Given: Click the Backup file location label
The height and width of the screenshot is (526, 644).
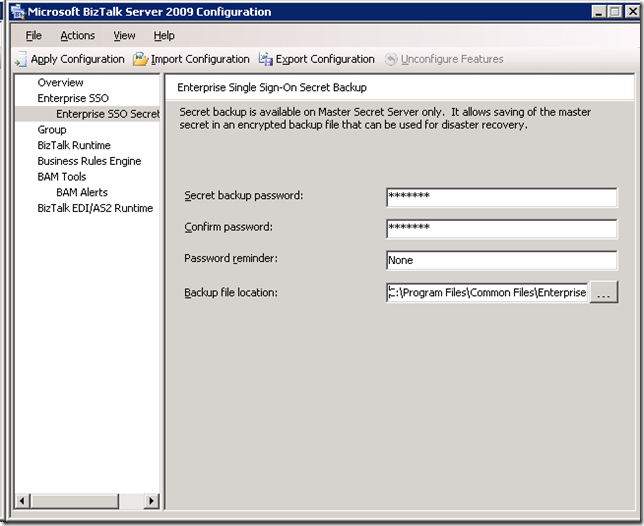Looking at the screenshot, I should 231,292.
